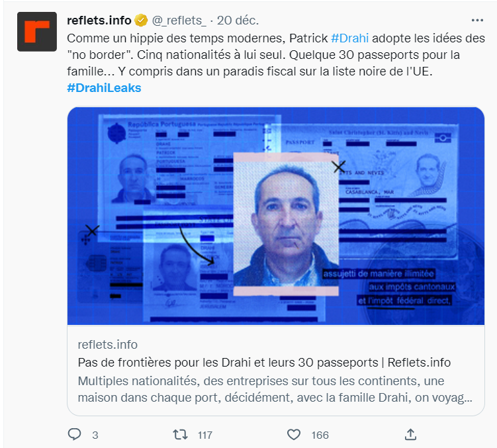
Task: Open the reflets.info profile avatar
Action: (x=37, y=32)
